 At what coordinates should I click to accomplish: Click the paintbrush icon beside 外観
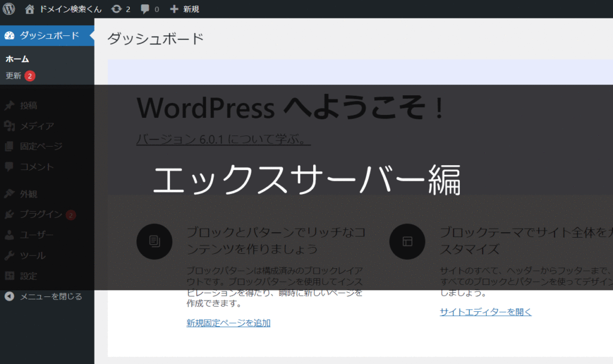(x=10, y=193)
